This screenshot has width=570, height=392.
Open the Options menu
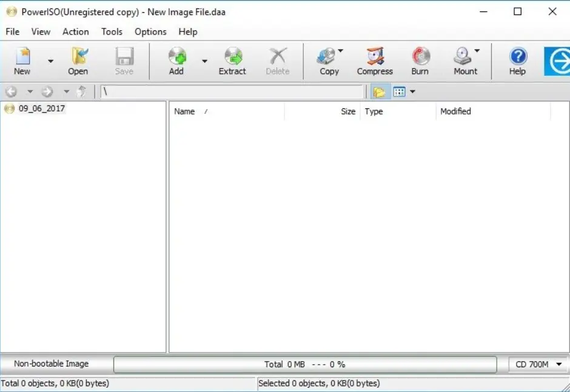pyautogui.click(x=150, y=32)
